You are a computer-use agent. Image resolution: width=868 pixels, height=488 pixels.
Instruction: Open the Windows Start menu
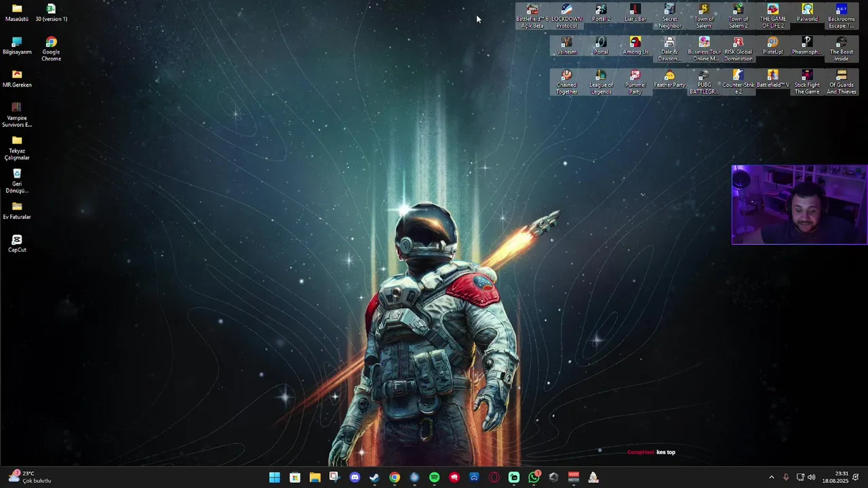[x=275, y=477]
